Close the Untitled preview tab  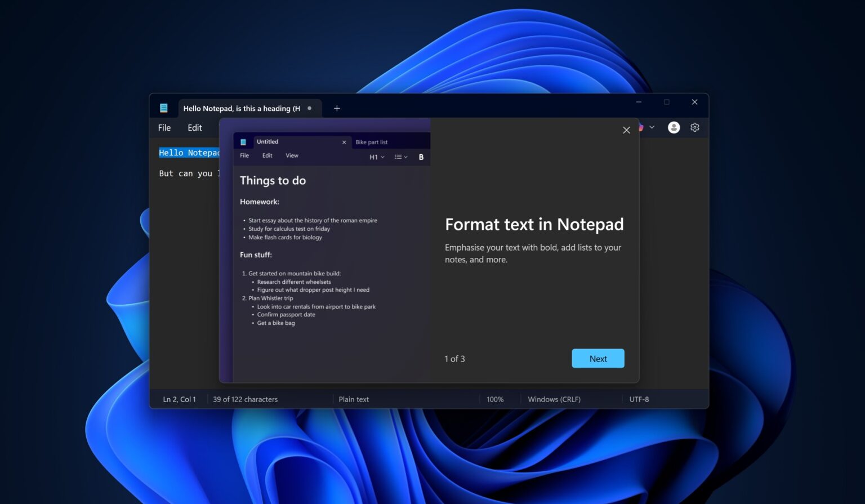(x=344, y=142)
